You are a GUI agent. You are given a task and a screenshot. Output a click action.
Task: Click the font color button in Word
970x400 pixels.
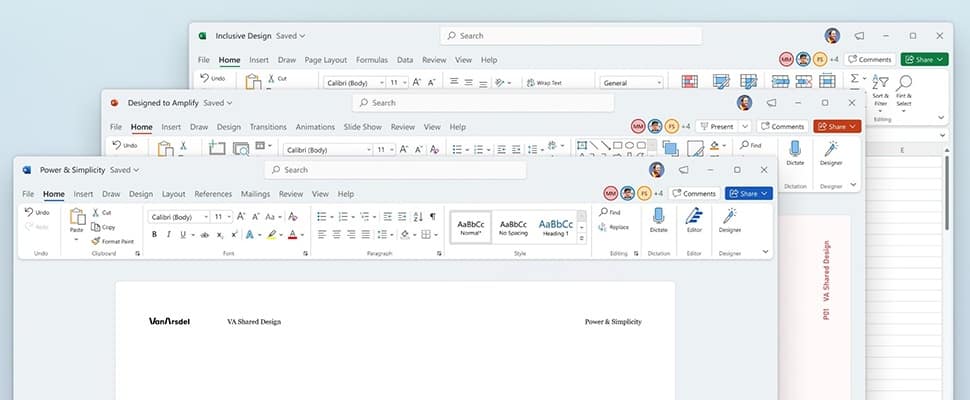pos(293,235)
